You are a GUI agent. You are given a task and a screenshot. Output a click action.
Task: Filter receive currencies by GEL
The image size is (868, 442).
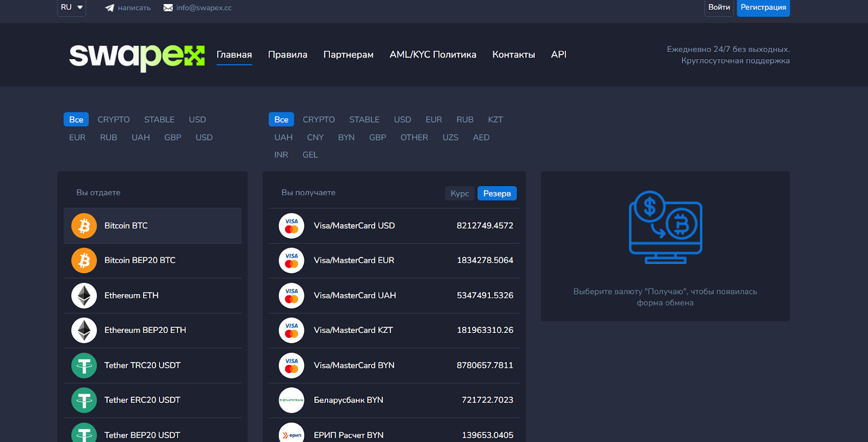click(310, 155)
